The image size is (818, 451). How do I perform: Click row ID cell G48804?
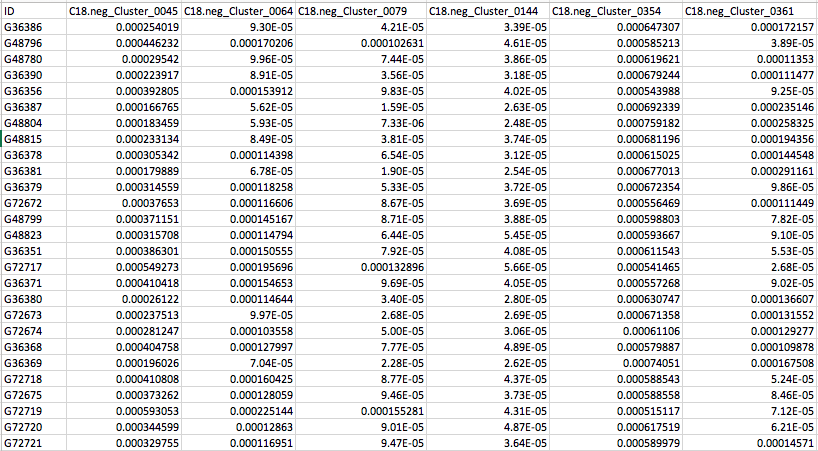coord(34,123)
